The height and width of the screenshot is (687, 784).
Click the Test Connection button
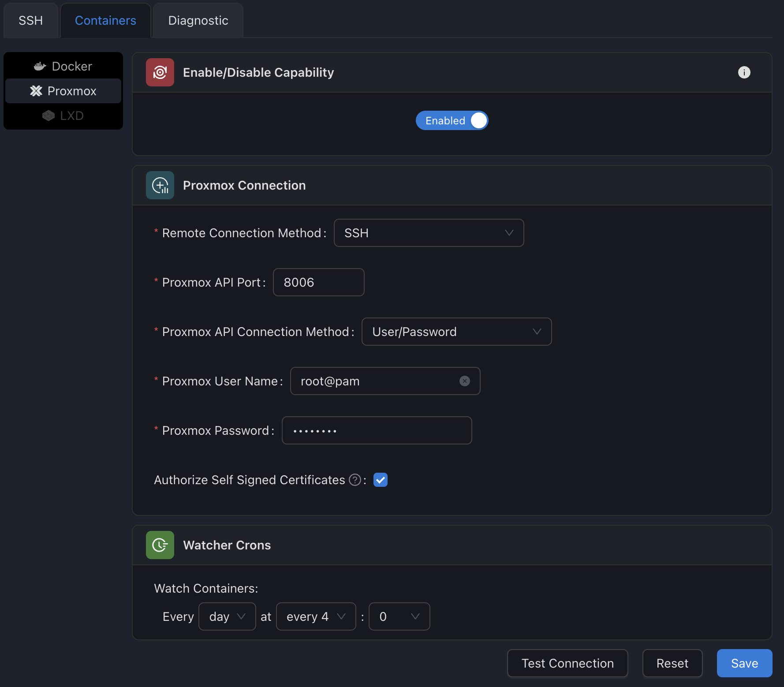click(567, 663)
